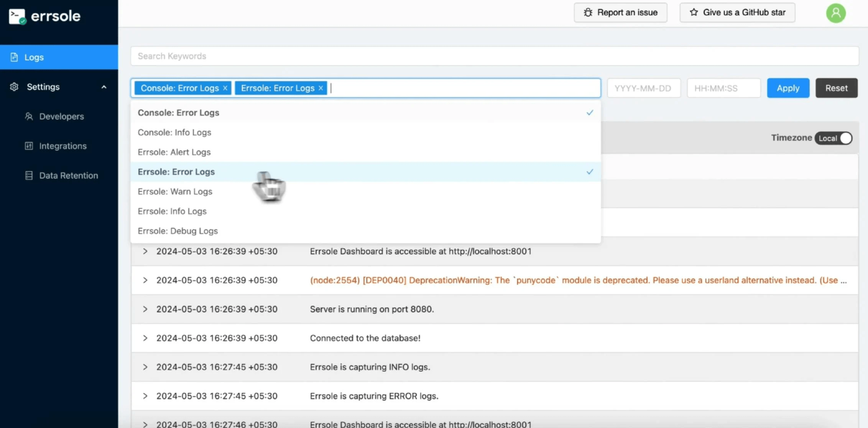Uncheck the Errsole: Error Logs option
Image resolution: width=868 pixels, height=428 pixels.
pos(176,172)
